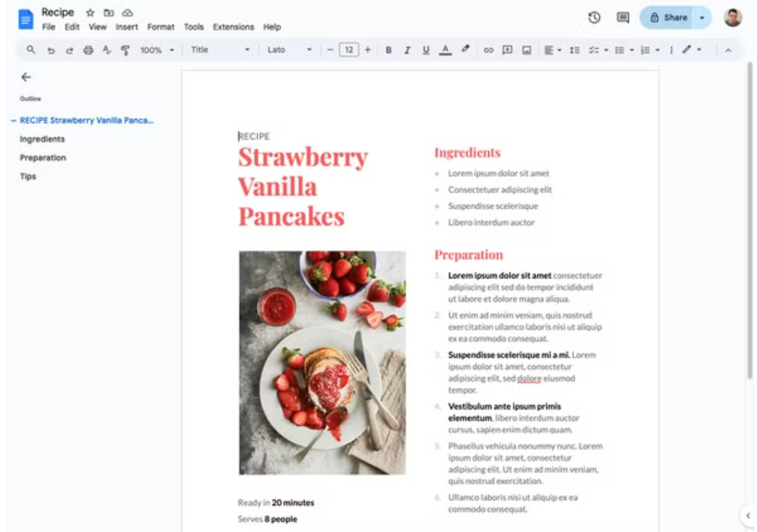Show all comments
757x532 pixels.
[x=622, y=17]
